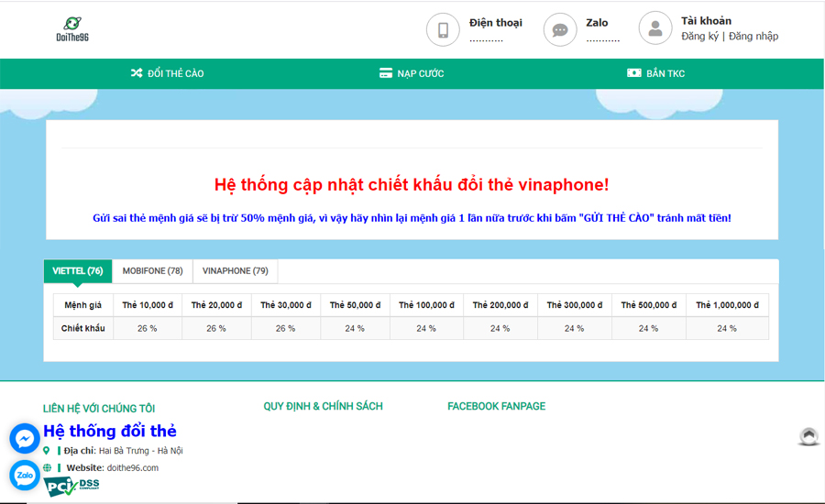Click the Thẻ 1,000,000 đ column header
The width and height of the screenshot is (825, 504).
727,305
